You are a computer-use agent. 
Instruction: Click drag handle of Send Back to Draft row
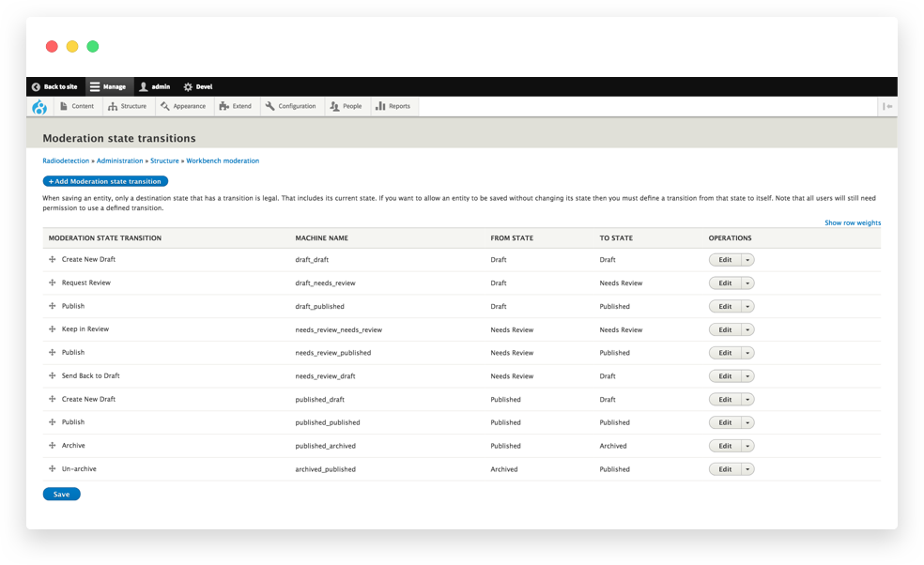pos(52,375)
